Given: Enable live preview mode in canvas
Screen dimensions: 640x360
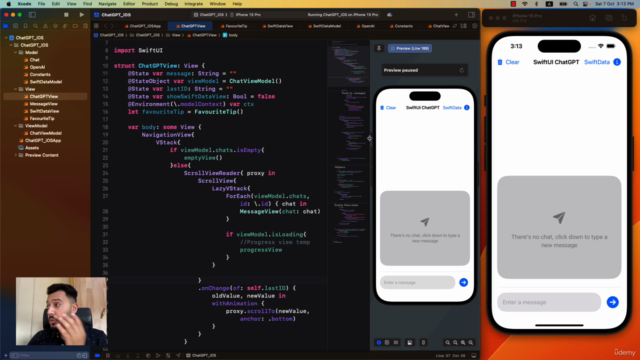Looking at the screenshot, I should (x=379, y=342).
